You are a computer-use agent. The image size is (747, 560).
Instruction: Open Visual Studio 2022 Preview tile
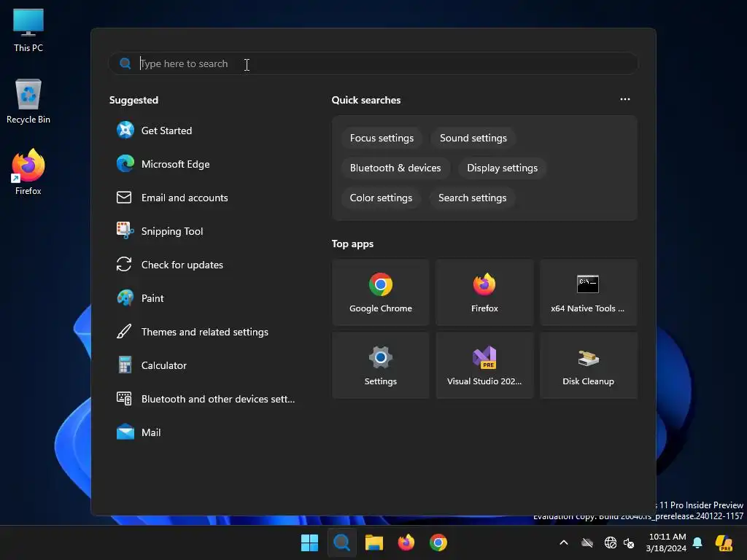pos(484,365)
